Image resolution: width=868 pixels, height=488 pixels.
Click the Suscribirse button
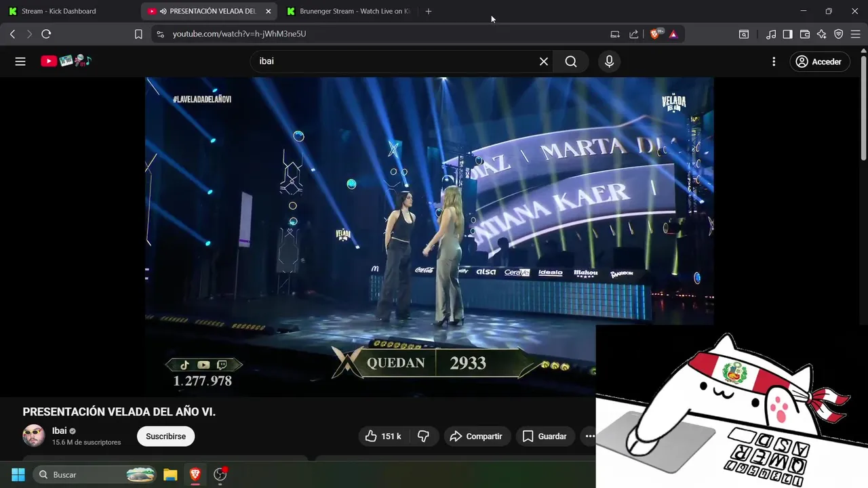tap(165, 436)
